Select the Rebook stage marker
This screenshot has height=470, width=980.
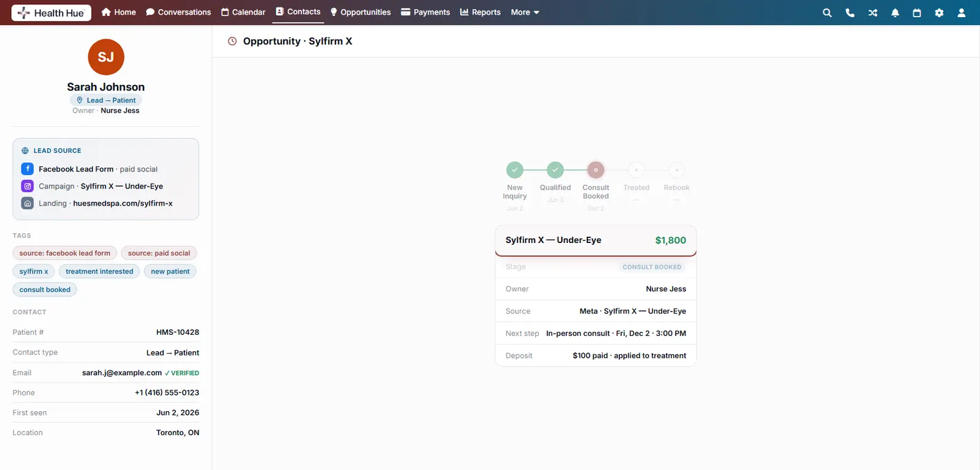pos(677,170)
